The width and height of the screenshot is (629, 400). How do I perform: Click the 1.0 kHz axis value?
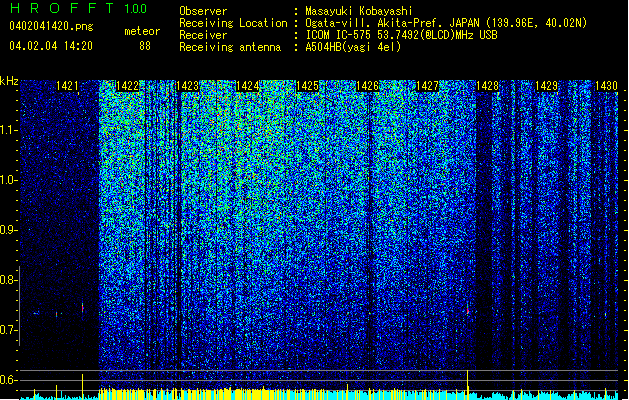[x=8, y=181]
